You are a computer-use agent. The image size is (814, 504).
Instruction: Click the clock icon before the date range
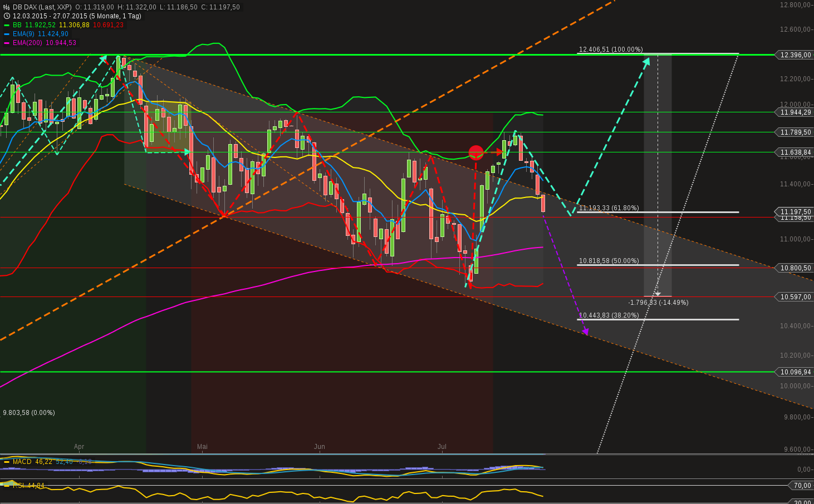tap(7, 16)
